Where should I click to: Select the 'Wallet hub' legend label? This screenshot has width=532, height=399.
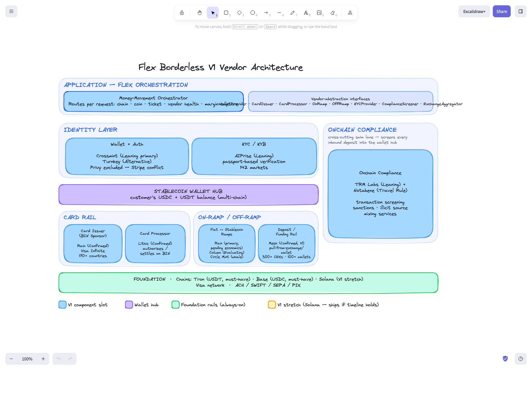click(147, 305)
